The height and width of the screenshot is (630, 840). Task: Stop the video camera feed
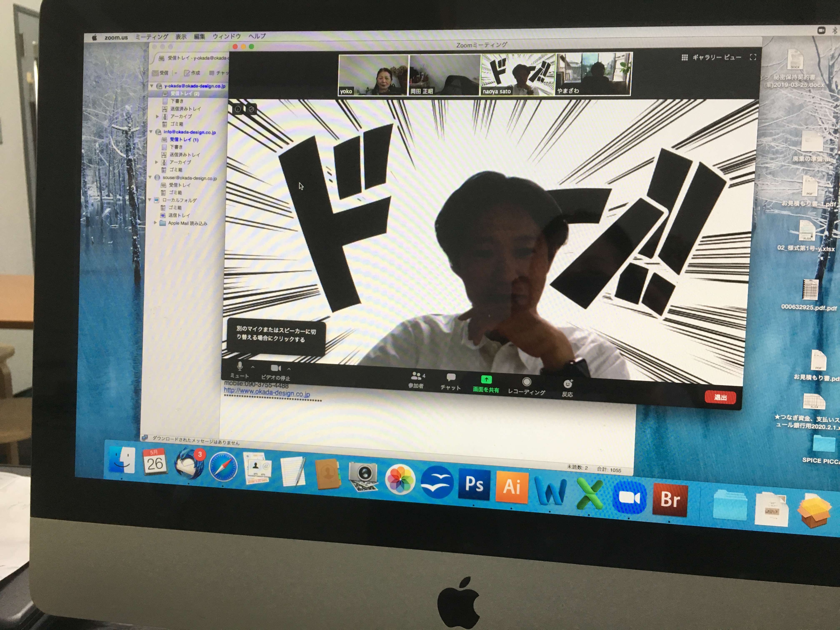[x=276, y=368]
